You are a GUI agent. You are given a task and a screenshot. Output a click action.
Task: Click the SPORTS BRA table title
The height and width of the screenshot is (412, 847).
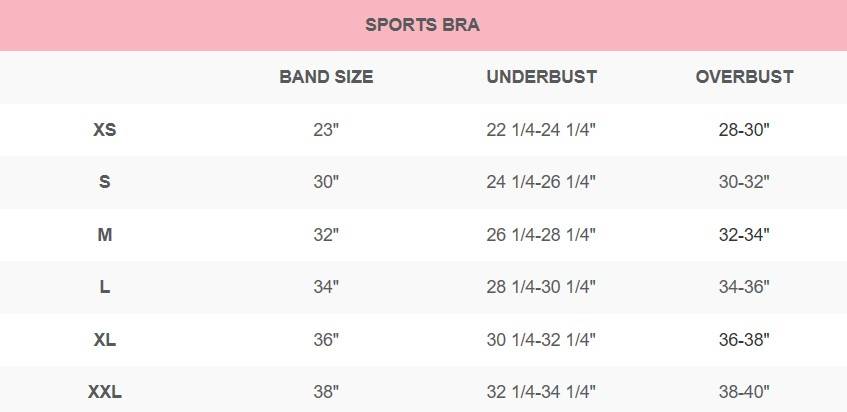click(x=422, y=25)
